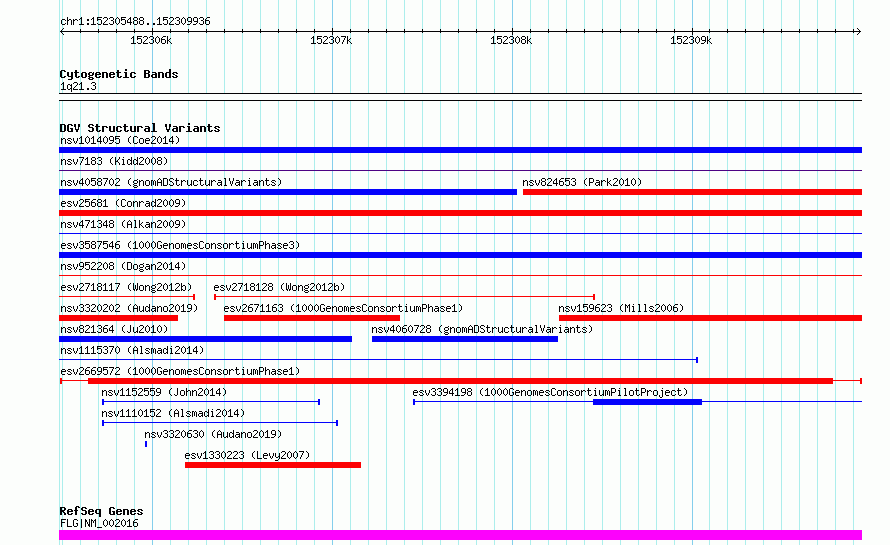Click the thin blue nsv1110152 variant line
890x545 pixels.
click(x=220, y=423)
